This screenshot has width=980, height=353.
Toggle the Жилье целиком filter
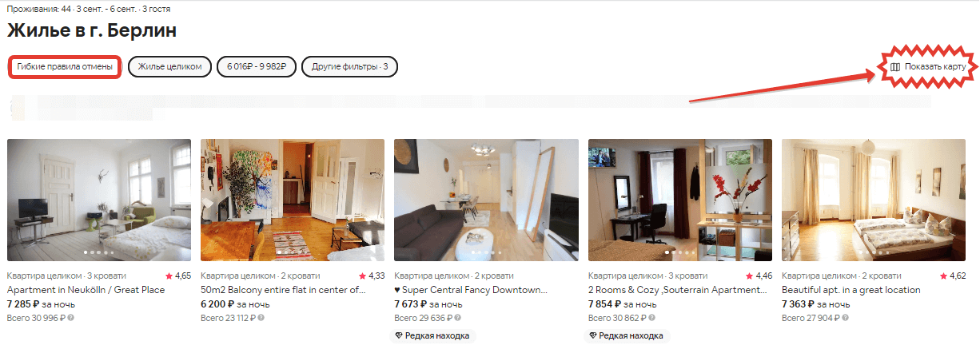(x=169, y=67)
